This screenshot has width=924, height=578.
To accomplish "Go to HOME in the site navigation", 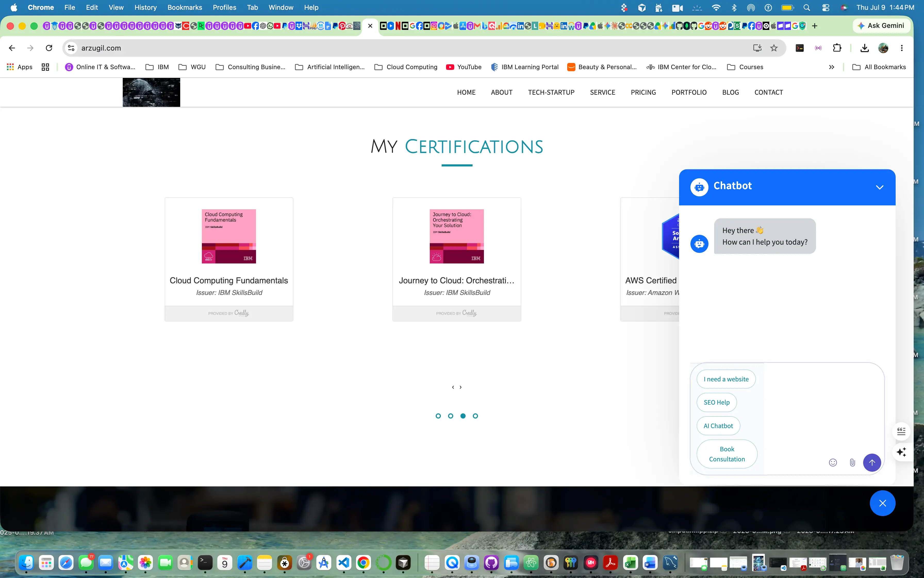I will tap(466, 93).
